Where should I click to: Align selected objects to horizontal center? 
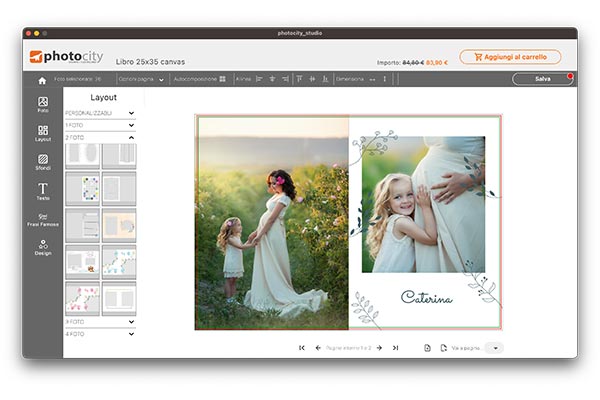272,79
